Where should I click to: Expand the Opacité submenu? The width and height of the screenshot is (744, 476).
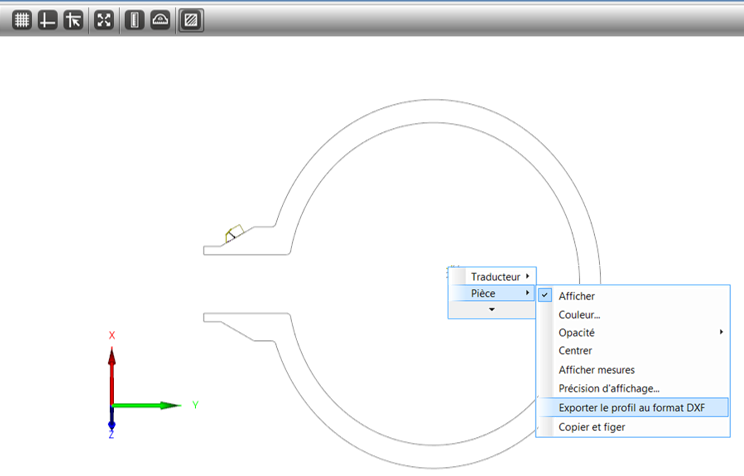(633, 333)
